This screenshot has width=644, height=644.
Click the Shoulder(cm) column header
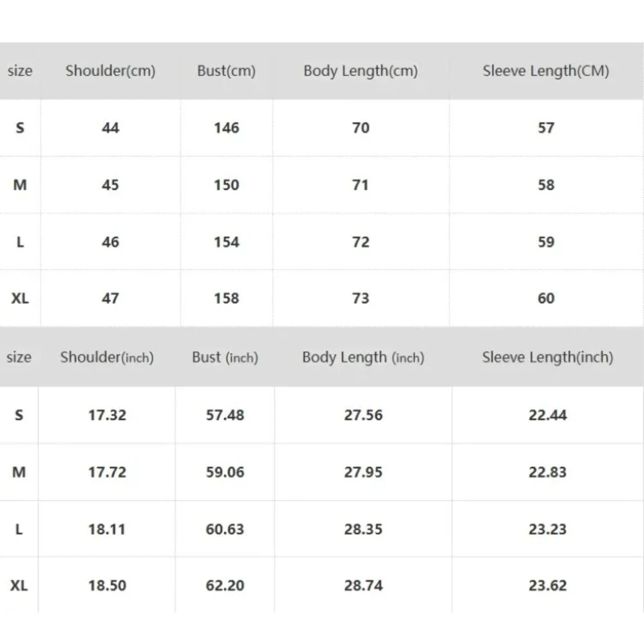pos(110,71)
